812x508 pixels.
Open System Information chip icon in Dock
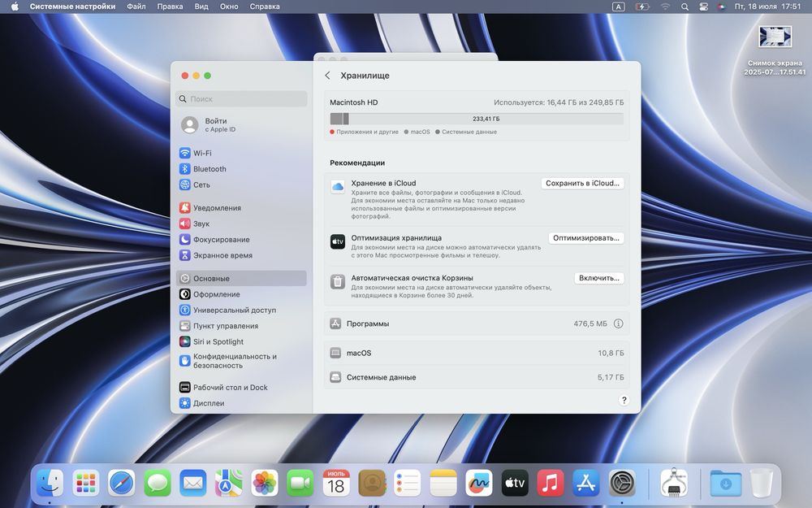(674, 483)
